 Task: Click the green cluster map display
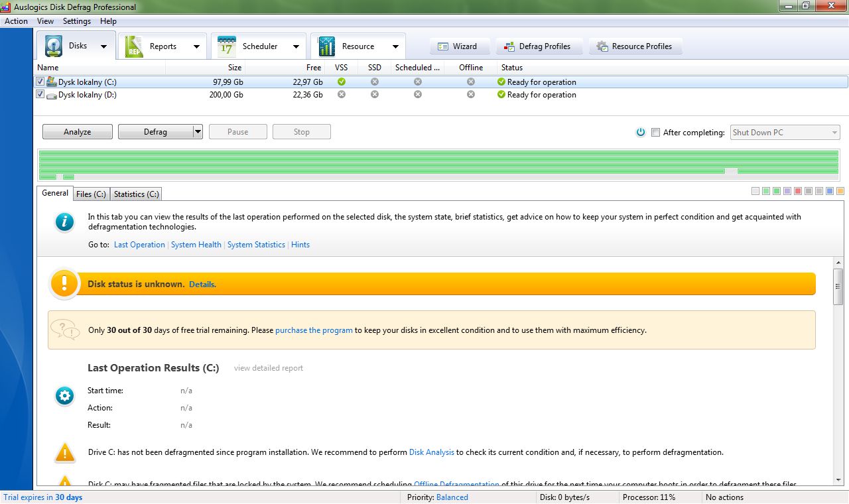coord(438,165)
